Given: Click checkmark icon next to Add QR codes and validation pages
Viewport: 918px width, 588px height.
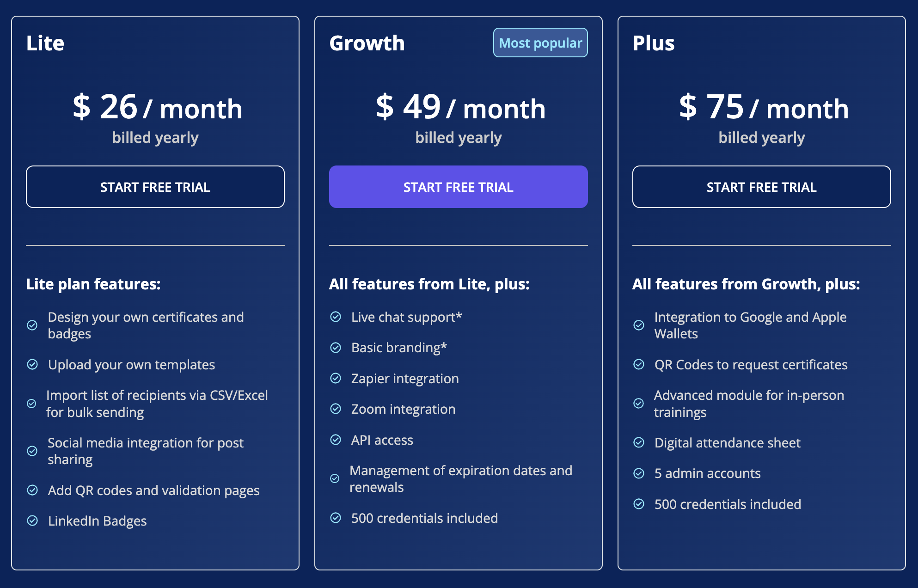Looking at the screenshot, I should [x=32, y=490].
